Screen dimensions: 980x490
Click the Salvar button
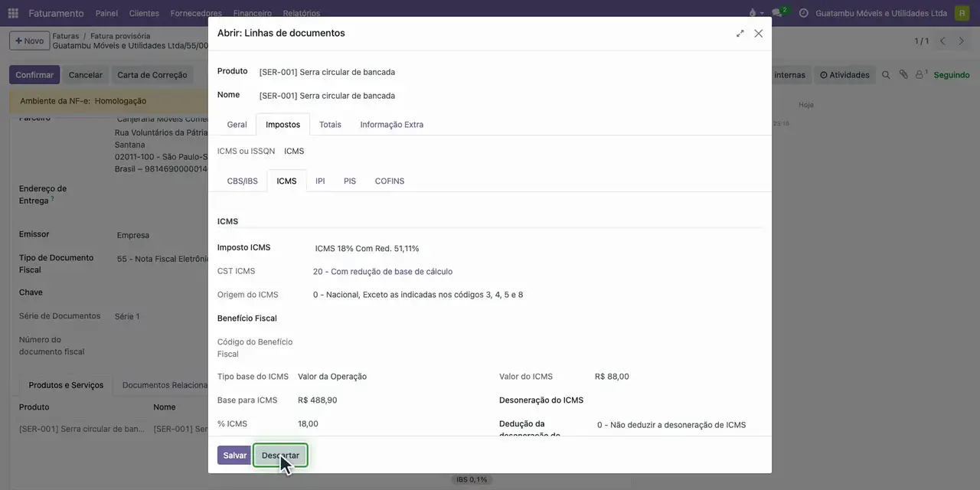pos(234,456)
